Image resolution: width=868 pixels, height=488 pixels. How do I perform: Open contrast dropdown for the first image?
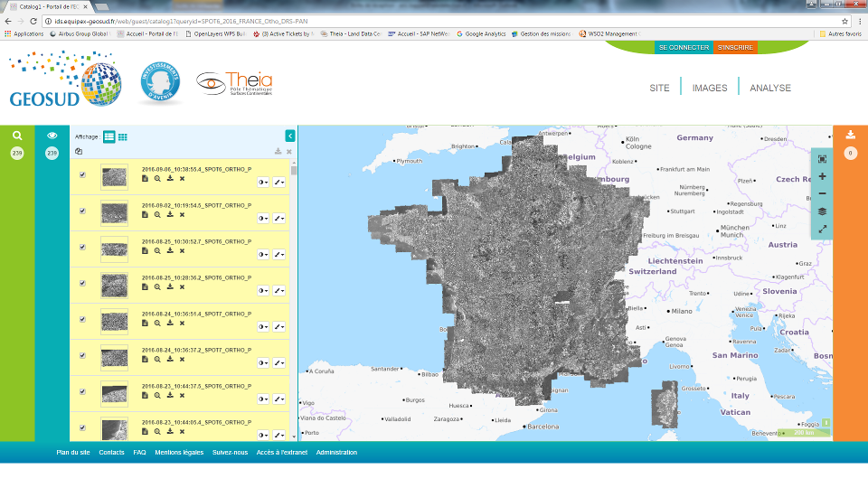[263, 182]
